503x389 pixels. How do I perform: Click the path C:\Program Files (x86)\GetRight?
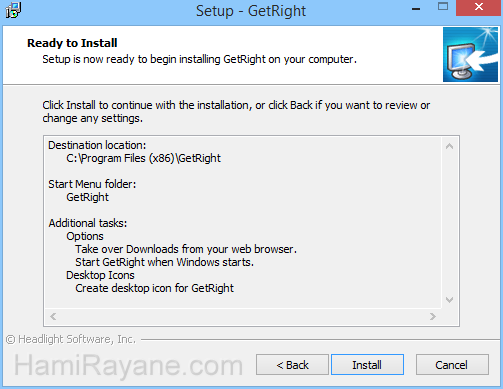pos(143,158)
